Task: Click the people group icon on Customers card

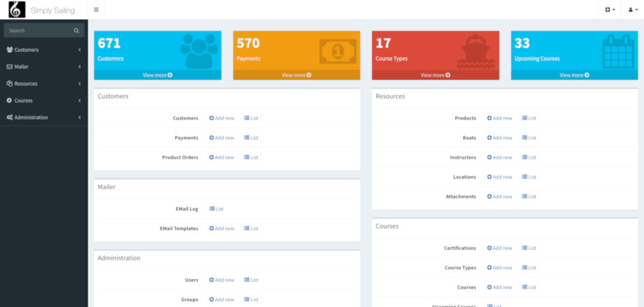Action: (x=199, y=51)
